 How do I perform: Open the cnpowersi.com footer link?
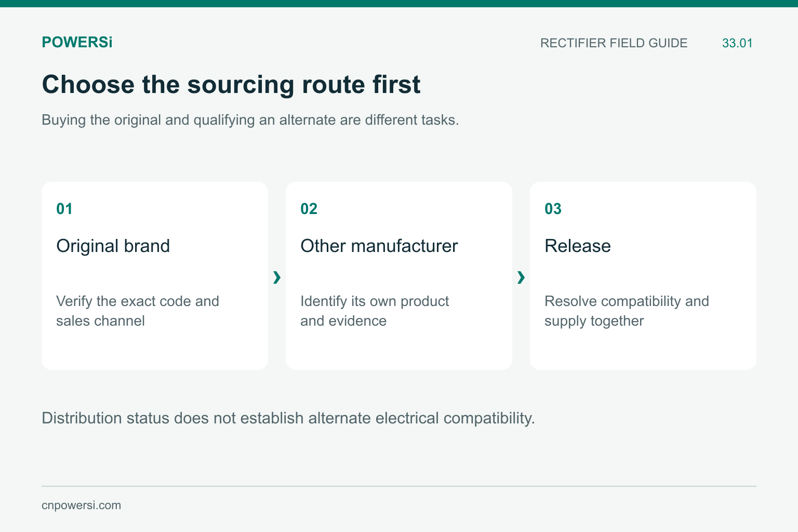81,506
